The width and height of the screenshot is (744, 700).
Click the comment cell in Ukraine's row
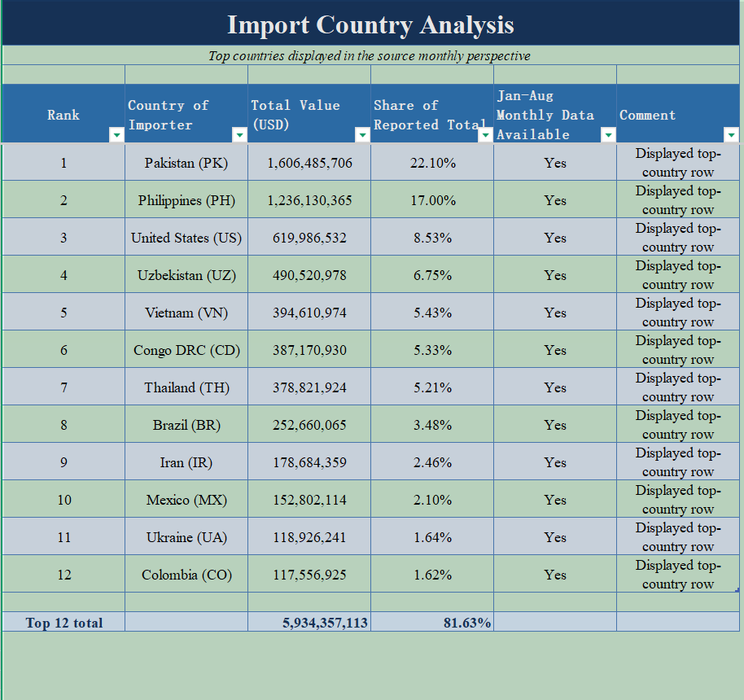click(678, 538)
